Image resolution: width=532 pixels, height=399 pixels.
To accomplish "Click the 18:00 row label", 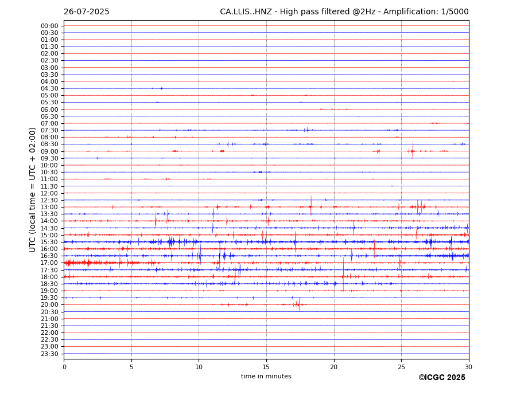I will click(x=49, y=277).
